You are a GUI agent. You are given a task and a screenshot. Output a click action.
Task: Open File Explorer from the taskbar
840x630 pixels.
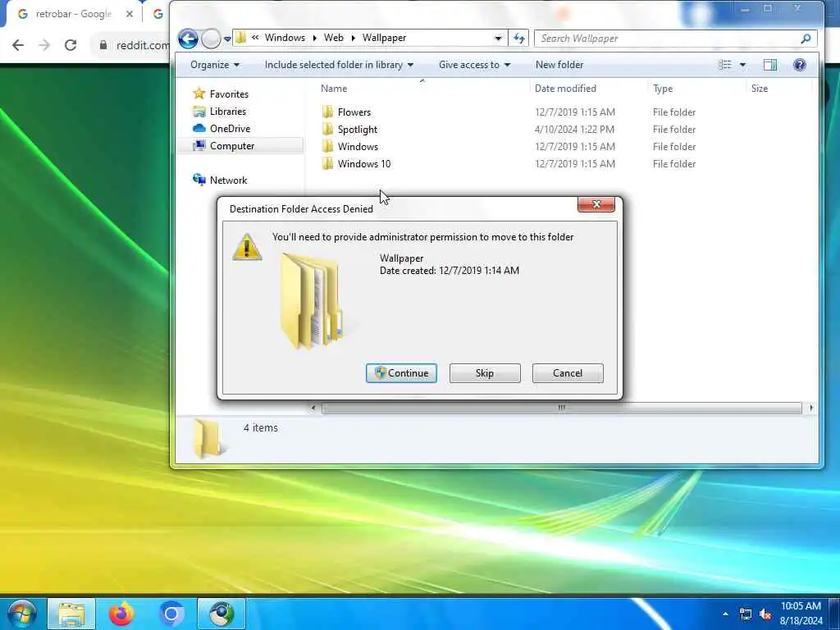click(x=71, y=614)
